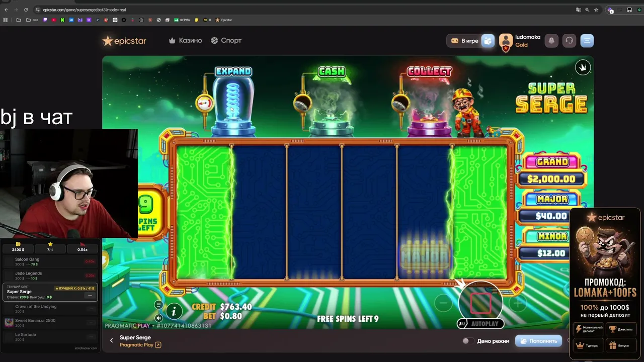Click the MAJOR $40.00 jackpot
This screenshot has width=644, height=362.
tap(551, 208)
